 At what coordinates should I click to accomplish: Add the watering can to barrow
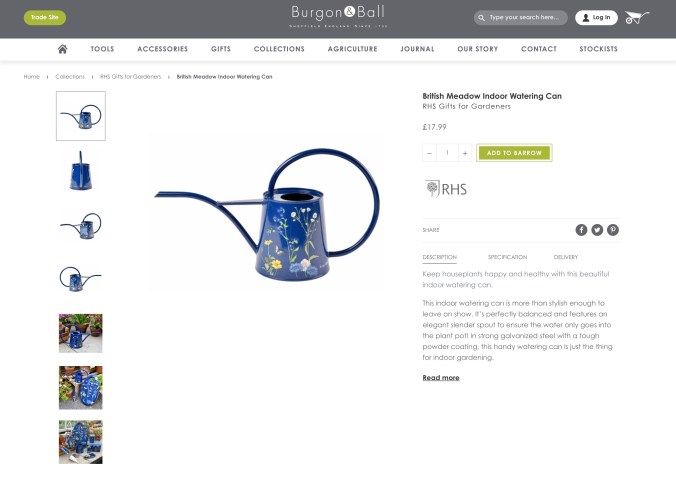click(x=514, y=153)
